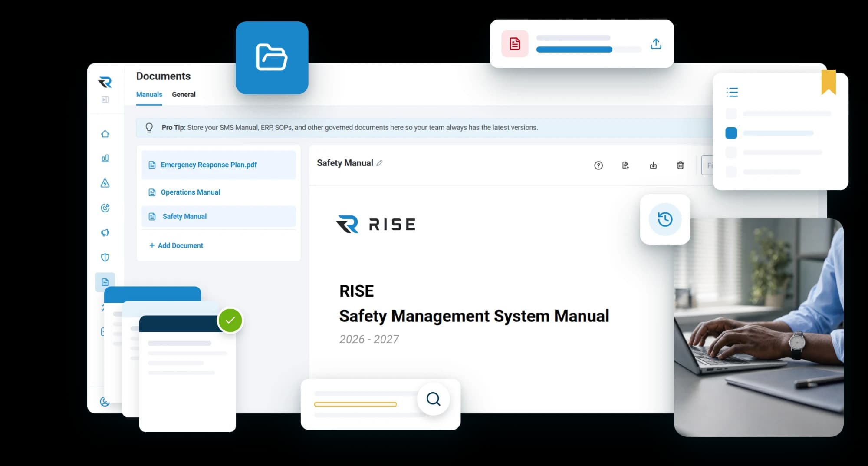This screenshot has width=868, height=466.
Task: Click the upload arrow icon
Action: [656, 44]
